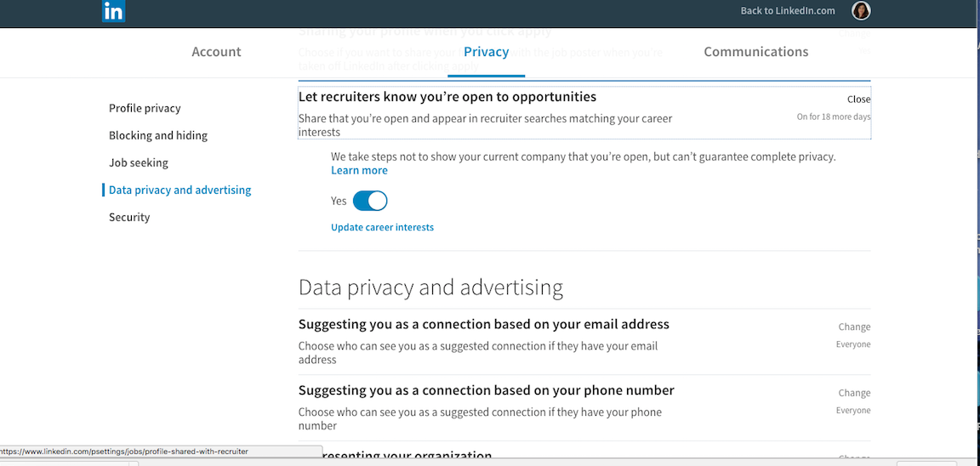Select Data privacy and advertising in sidebar

180,190
